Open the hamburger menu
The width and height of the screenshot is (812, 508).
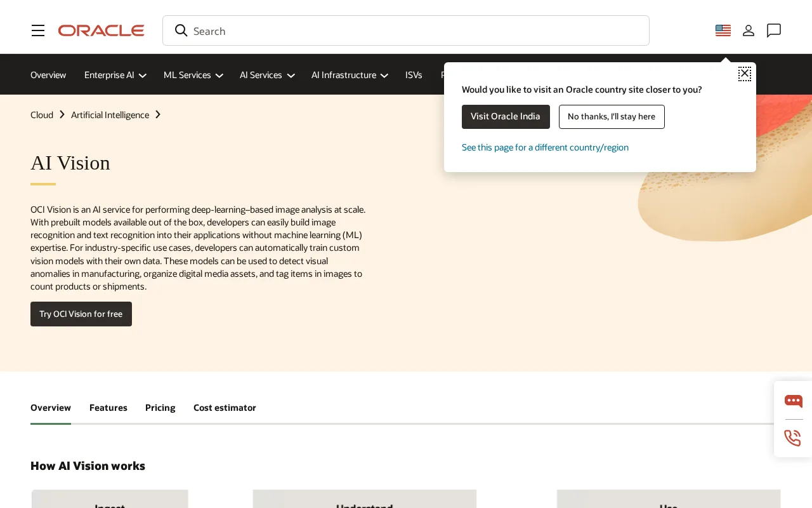[x=38, y=30]
